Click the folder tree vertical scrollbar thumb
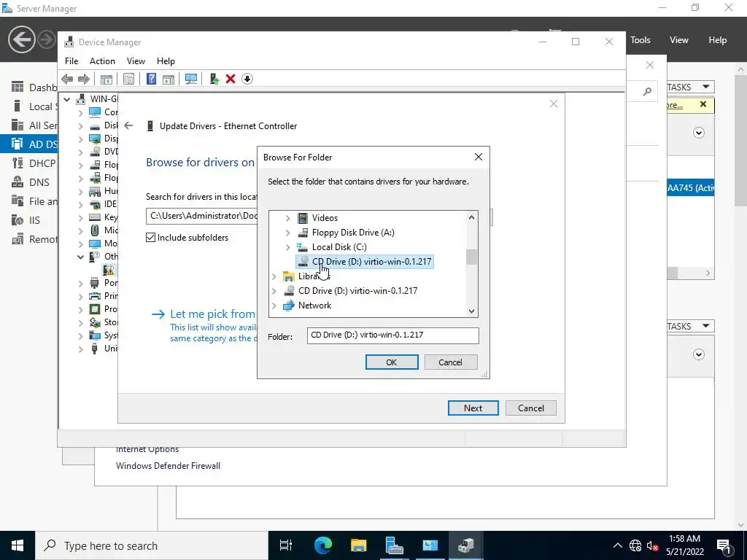Viewport: 747px width, 560px height. click(x=472, y=257)
